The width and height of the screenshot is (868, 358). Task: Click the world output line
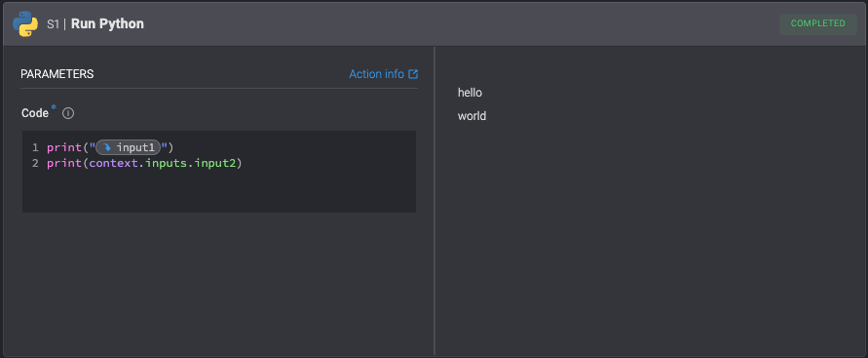472,116
